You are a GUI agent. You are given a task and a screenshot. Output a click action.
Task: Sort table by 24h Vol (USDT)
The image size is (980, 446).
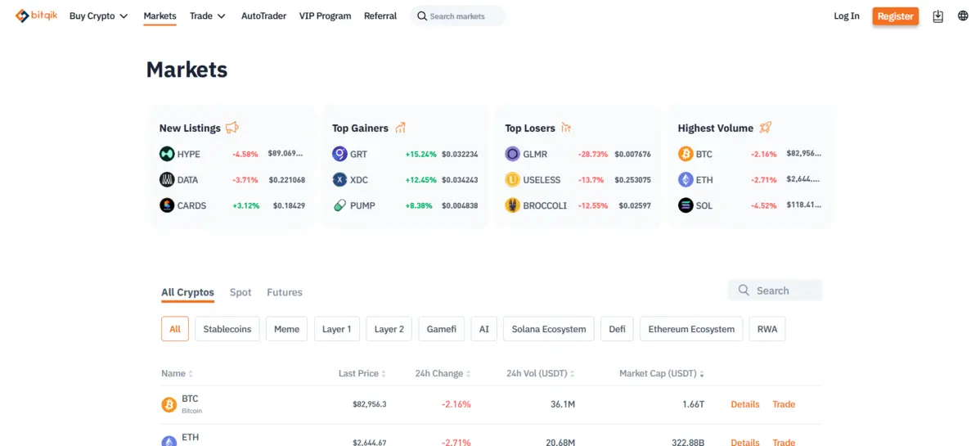[541, 373]
